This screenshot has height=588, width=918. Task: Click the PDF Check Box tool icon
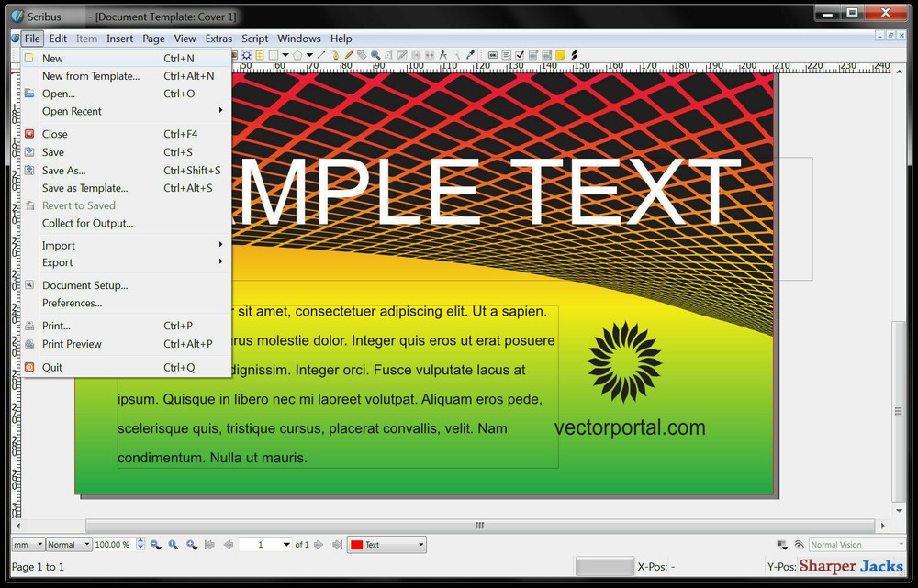(520, 55)
